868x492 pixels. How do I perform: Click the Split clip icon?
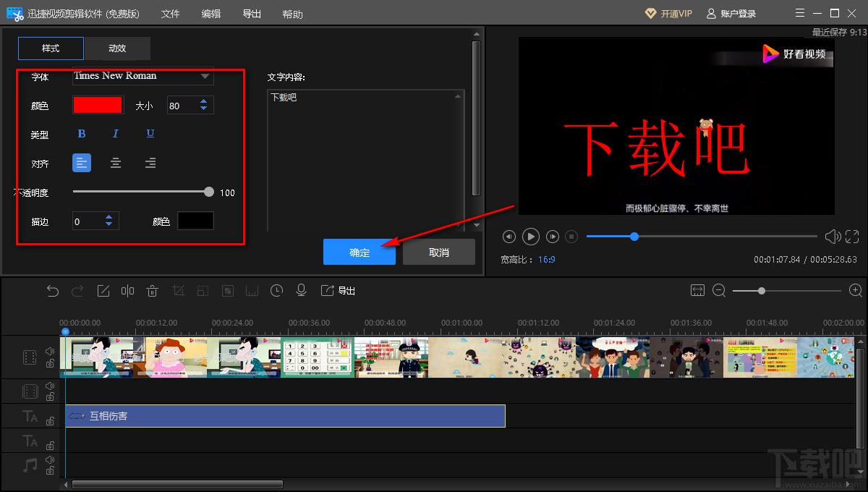pos(128,290)
